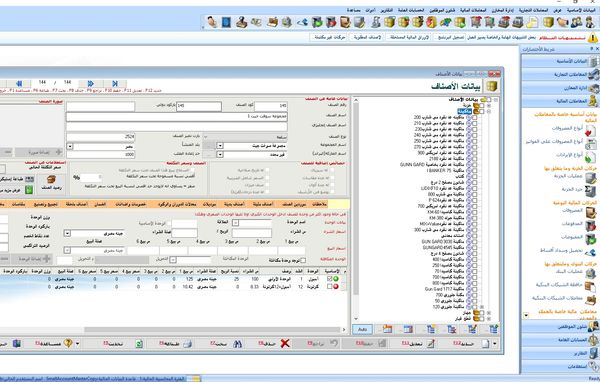This screenshot has width=600, height=382.
Task: Open the اسم الوحدة dropdown
Action: coord(236,222)
